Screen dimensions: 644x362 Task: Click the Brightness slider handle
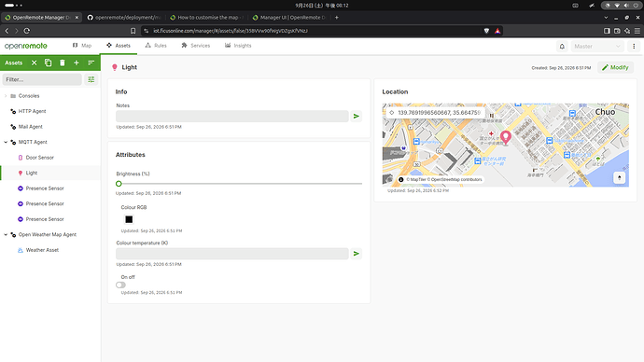click(x=119, y=184)
